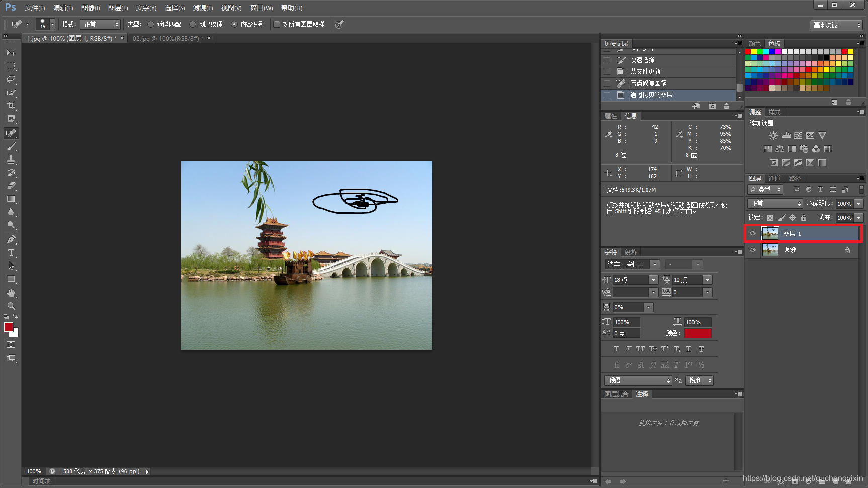Select the Eraser tool
Viewport: 868px width, 488px height.
click(x=11, y=186)
